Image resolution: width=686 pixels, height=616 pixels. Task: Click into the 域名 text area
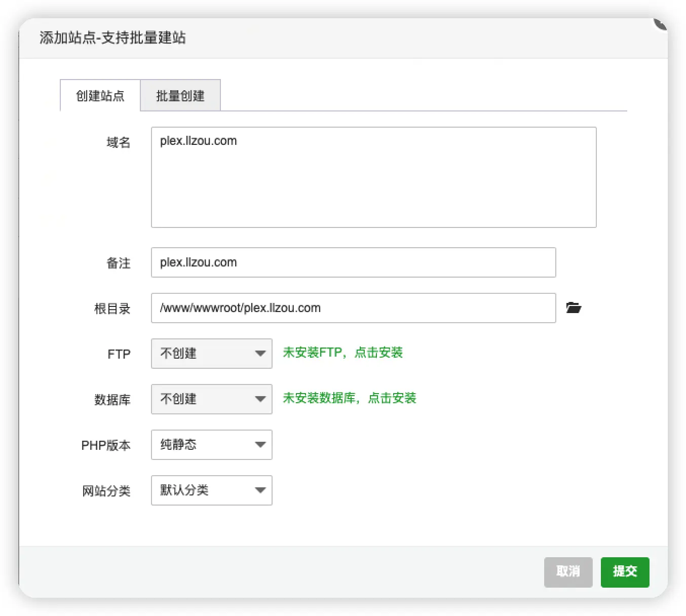[x=374, y=177]
